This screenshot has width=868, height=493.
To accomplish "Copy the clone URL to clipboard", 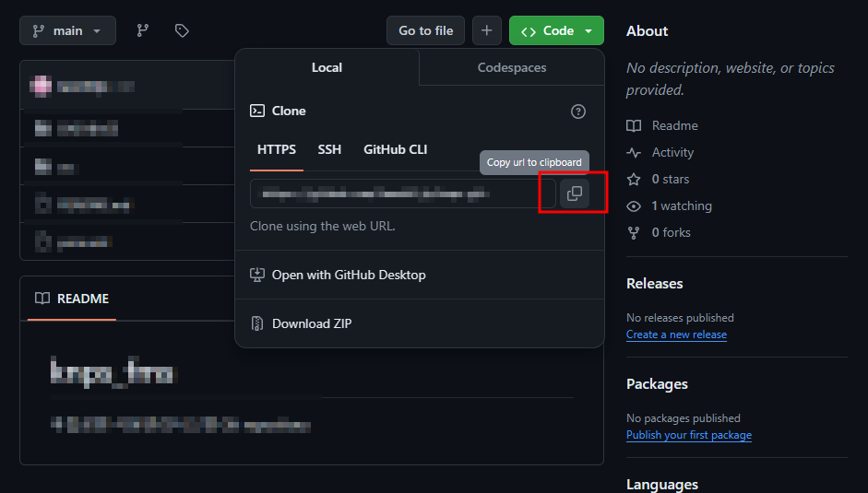I will 575,194.
